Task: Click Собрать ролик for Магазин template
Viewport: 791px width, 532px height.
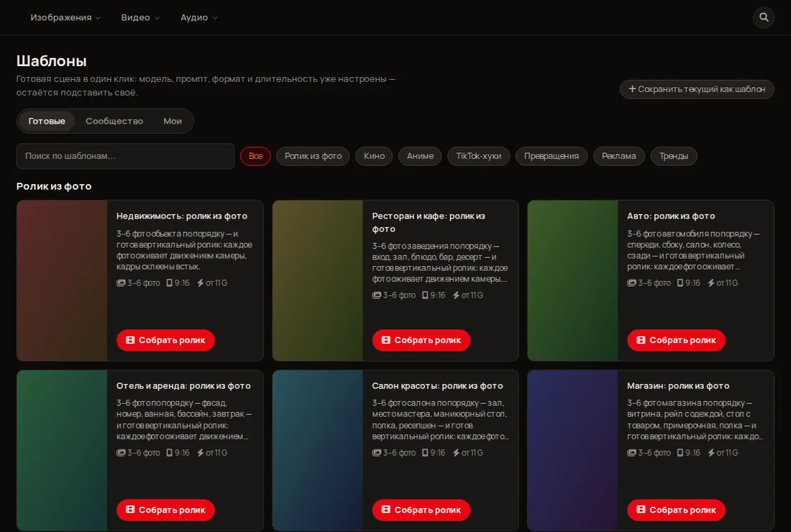Action: pos(676,510)
